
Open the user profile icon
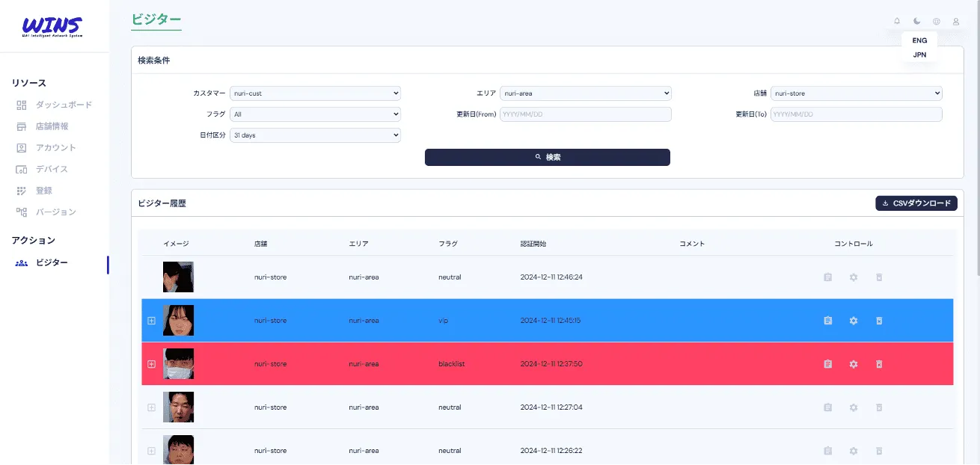(956, 22)
